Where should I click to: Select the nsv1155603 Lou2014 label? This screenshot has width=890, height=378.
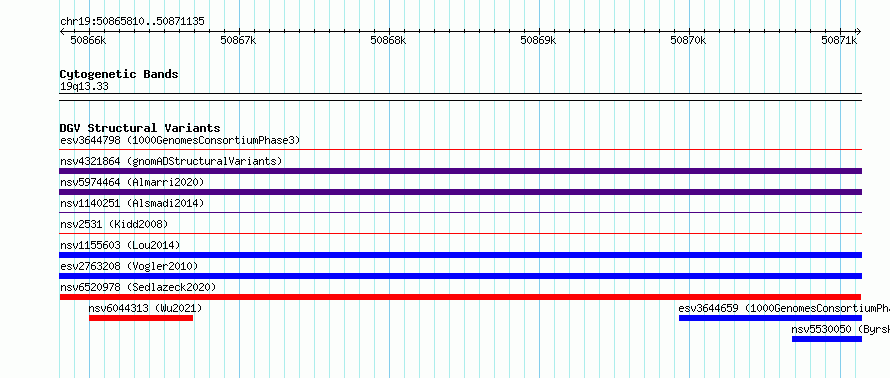pos(120,245)
